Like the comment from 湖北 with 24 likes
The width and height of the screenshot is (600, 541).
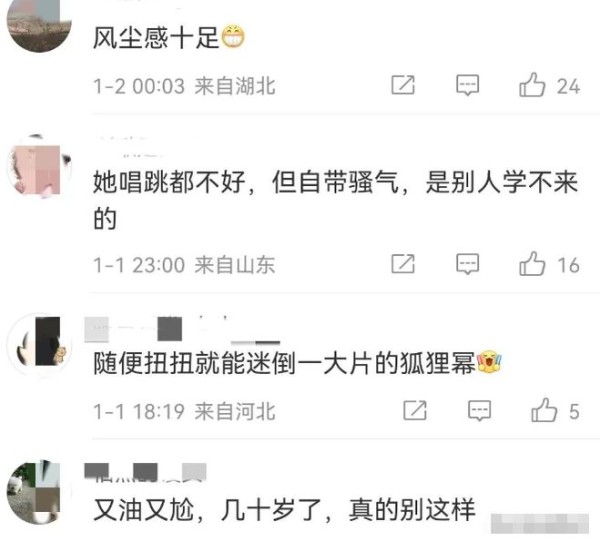[532, 85]
